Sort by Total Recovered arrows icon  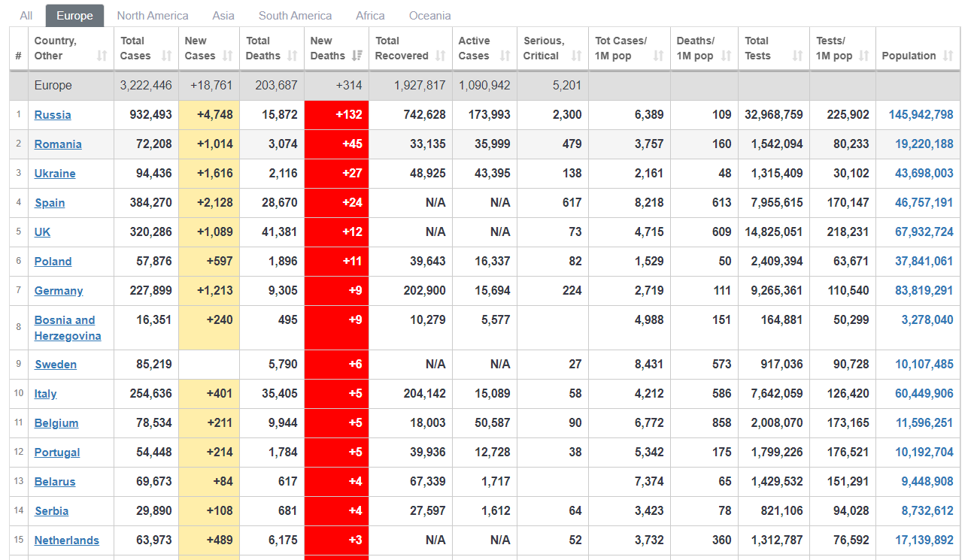point(441,56)
